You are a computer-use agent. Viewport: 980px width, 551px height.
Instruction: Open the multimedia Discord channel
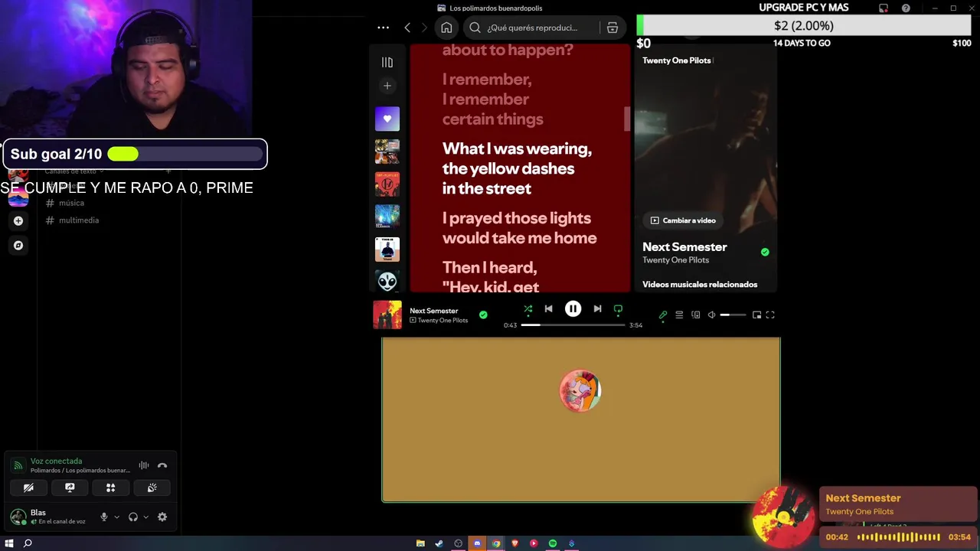tap(79, 220)
